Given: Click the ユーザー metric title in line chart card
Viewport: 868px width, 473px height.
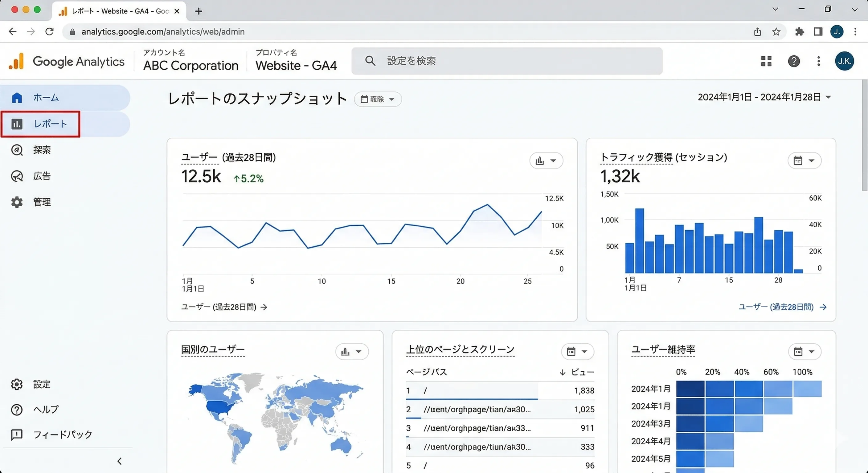Looking at the screenshot, I should coord(199,158).
